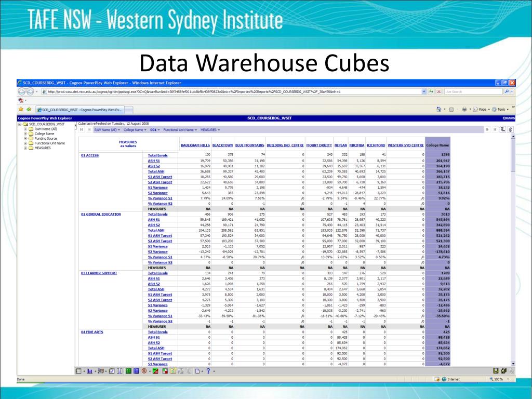
Task: Click the search magnifier icon in IE
Action: pos(507,91)
